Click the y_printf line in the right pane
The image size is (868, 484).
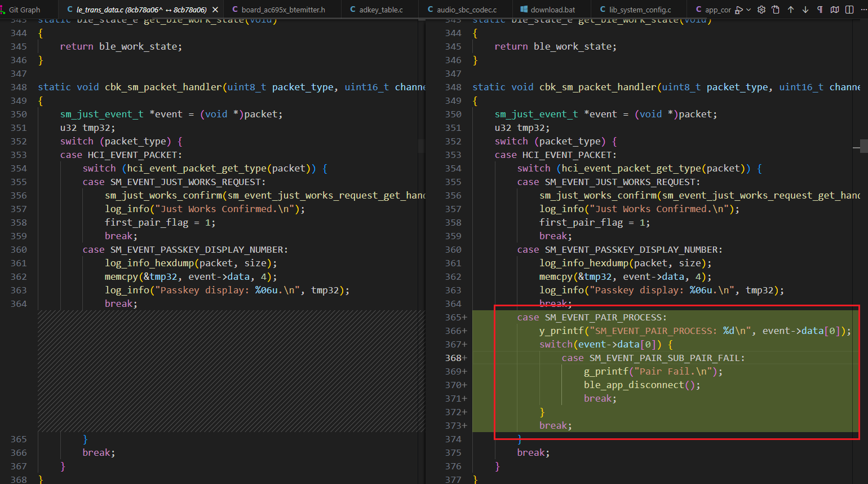(x=695, y=331)
